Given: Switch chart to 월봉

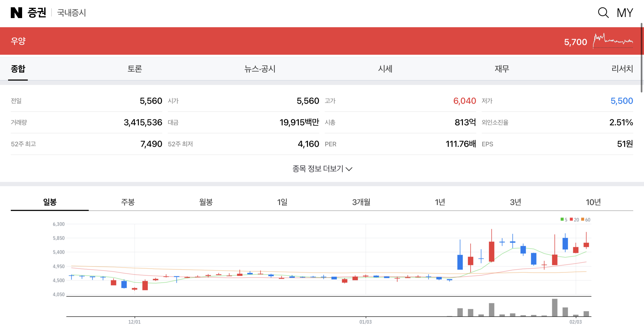Looking at the screenshot, I should tap(206, 202).
